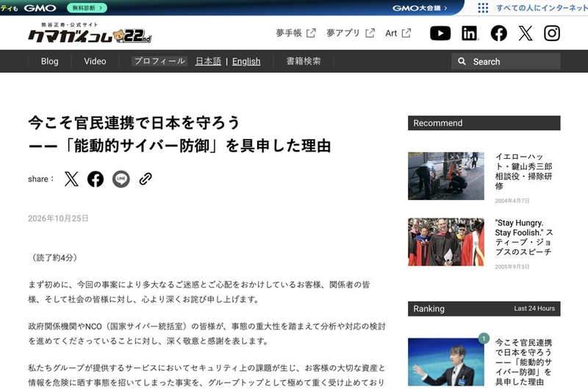
Task: Open "Stay Hungry. Stay Foolish." article title
Action: pos(523,237)
